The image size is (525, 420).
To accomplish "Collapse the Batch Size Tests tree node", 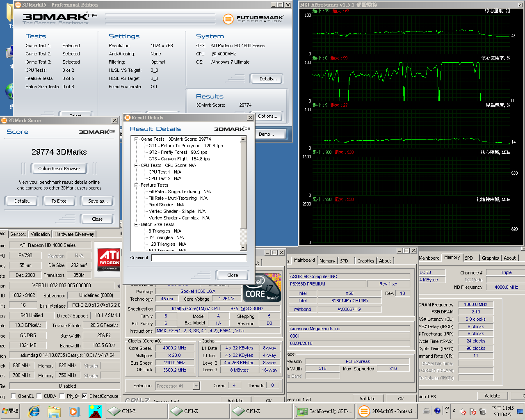I will coord(137,224).
